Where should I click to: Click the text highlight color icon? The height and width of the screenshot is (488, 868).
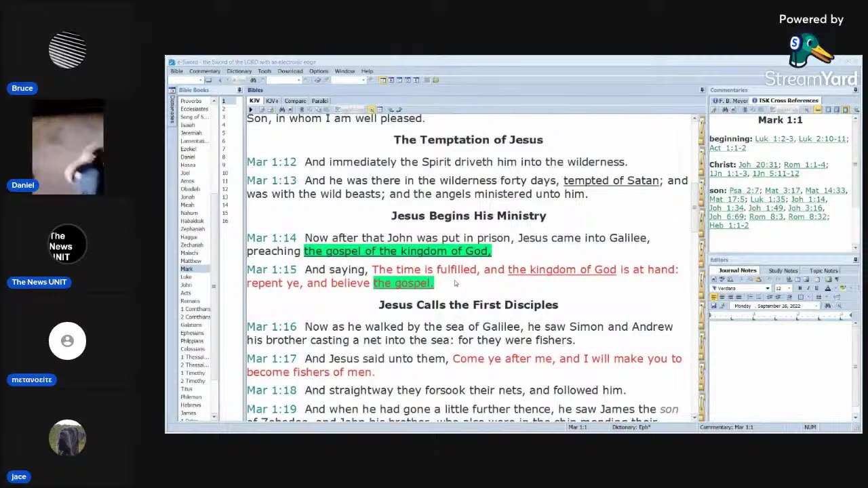(842, 288)
